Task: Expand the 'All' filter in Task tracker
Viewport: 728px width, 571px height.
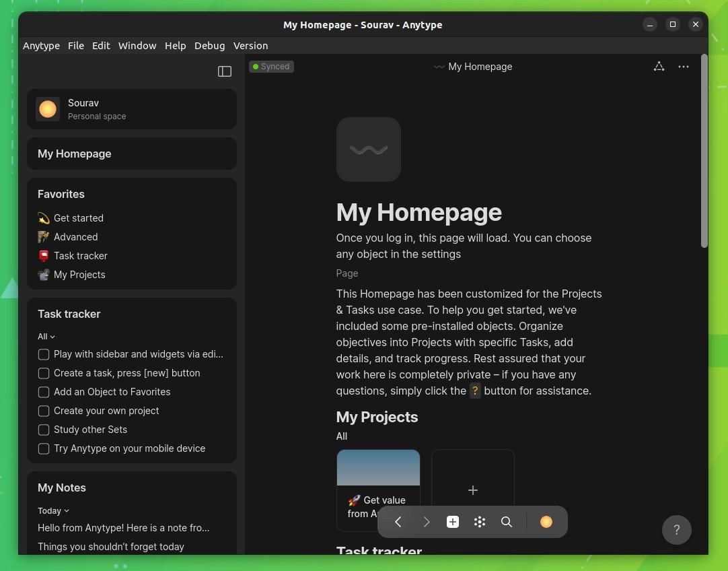Action: point(45,336)
